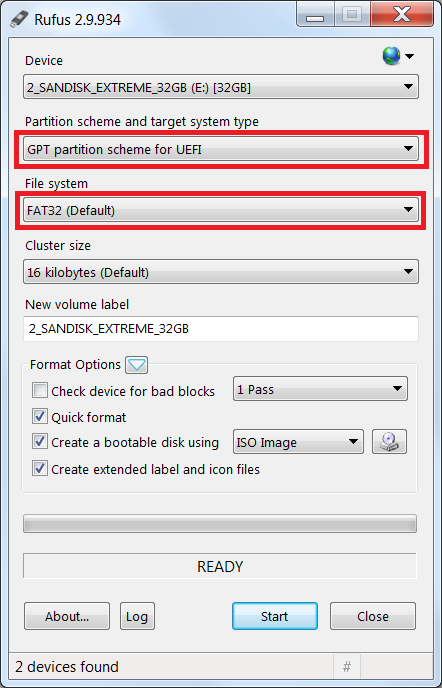Click the Rufus USB drive title icon
The height and width of the screenshot is (688, 442).
[x=20, y=19]
